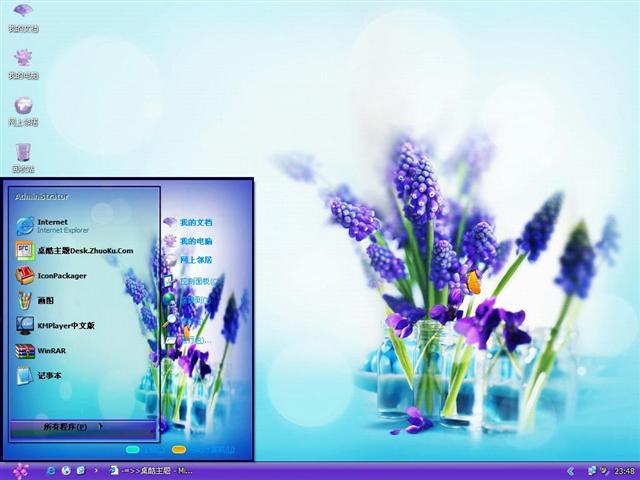The image size is (640, 480).
Task: Open the 我的文档 desktop icon
Action: [x=23, y=18]
